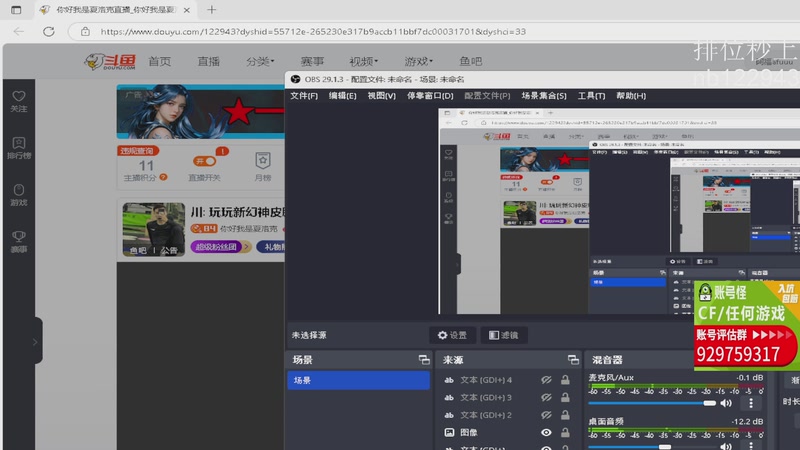
Task: Click the question mark beside 主播积分
Action: tap(163, 177)
